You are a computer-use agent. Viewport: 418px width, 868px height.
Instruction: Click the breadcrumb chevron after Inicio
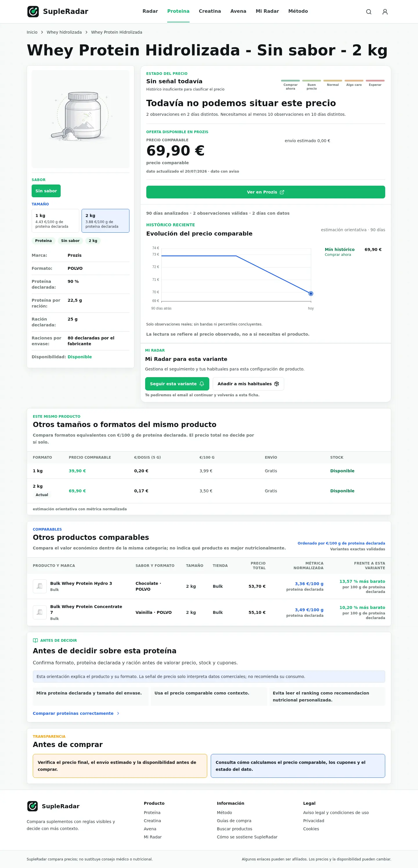point(42,32)
